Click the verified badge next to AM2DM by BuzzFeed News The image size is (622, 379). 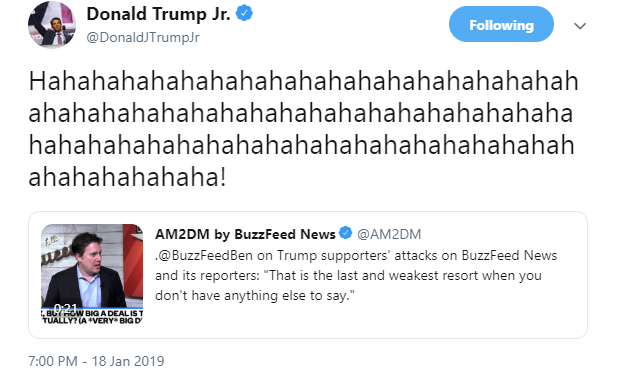[346, 233]
